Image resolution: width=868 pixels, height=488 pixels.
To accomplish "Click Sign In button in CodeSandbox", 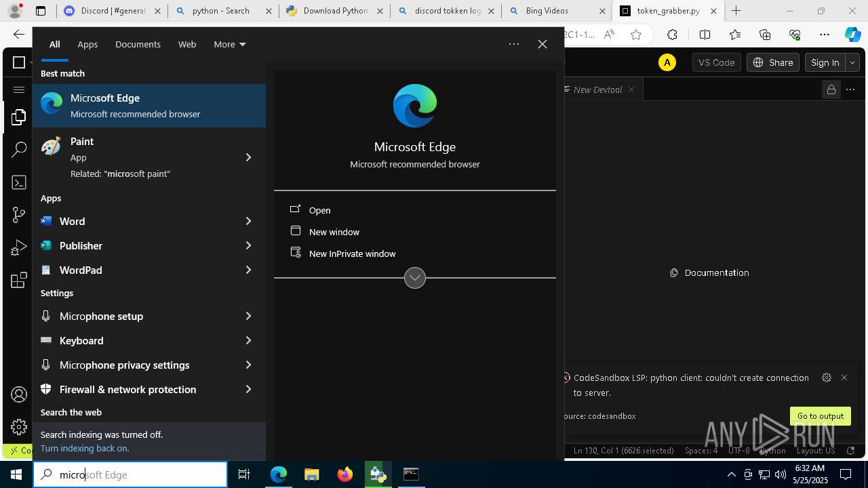I will pos(825,62).
